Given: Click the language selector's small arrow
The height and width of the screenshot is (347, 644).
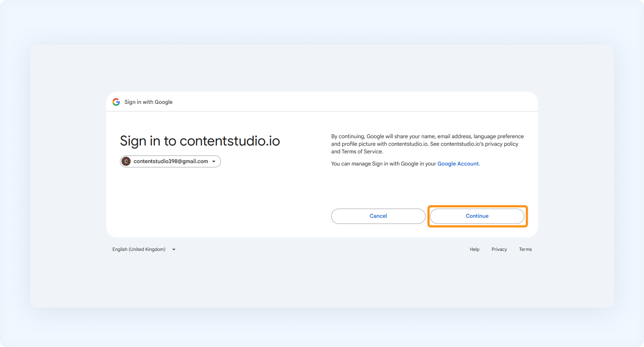Looking at the screenshot, I should click(x=174, y=250).
